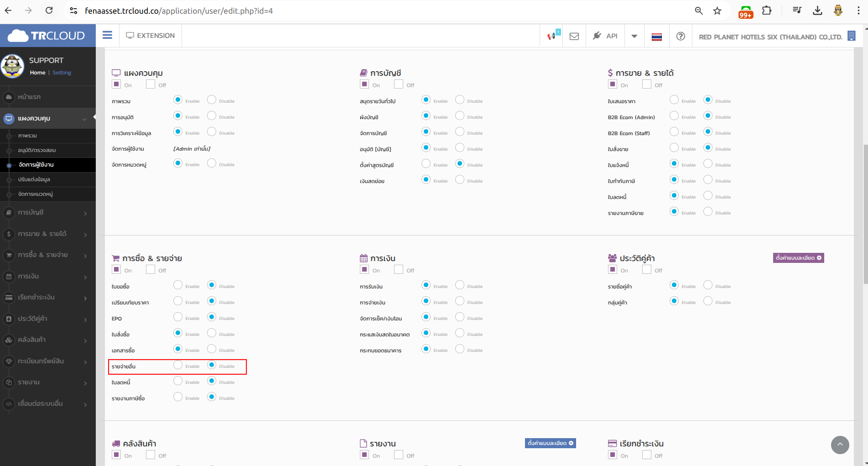
Task: Open the green extension with 99+ badge
Action: pyautogui.click(x=746, y=11)
